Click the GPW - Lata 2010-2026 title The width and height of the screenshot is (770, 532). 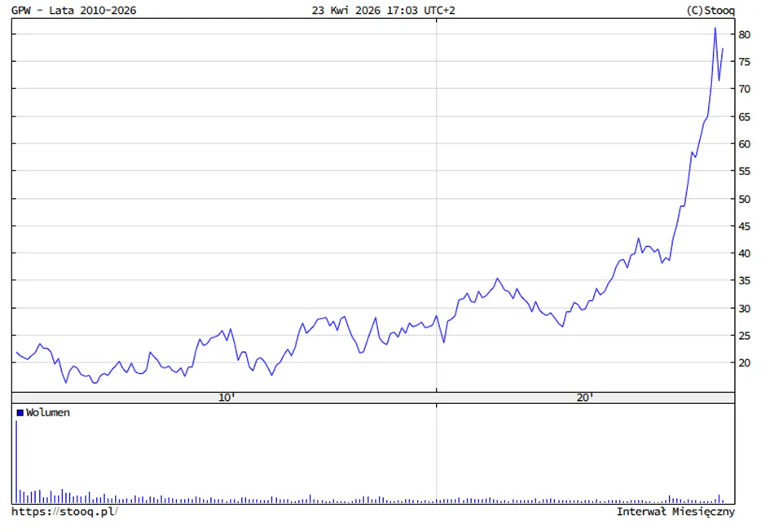pyautogui.click(x=73, y=10)
